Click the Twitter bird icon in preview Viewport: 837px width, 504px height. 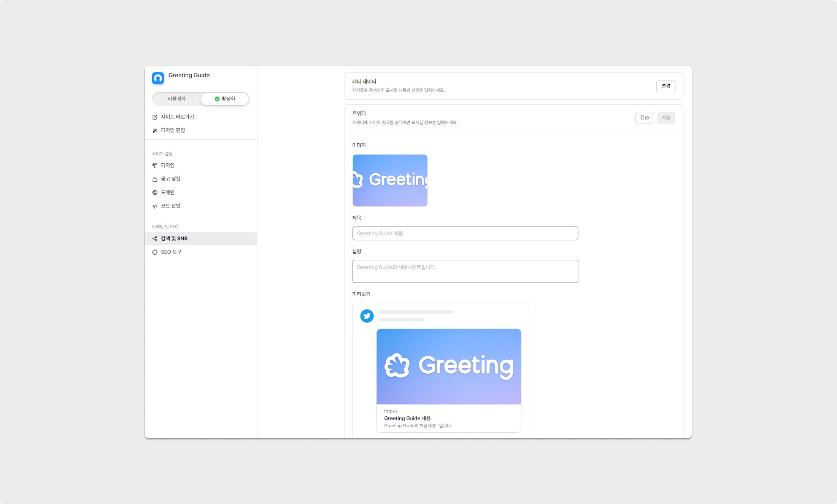click(x=367, y=316)
